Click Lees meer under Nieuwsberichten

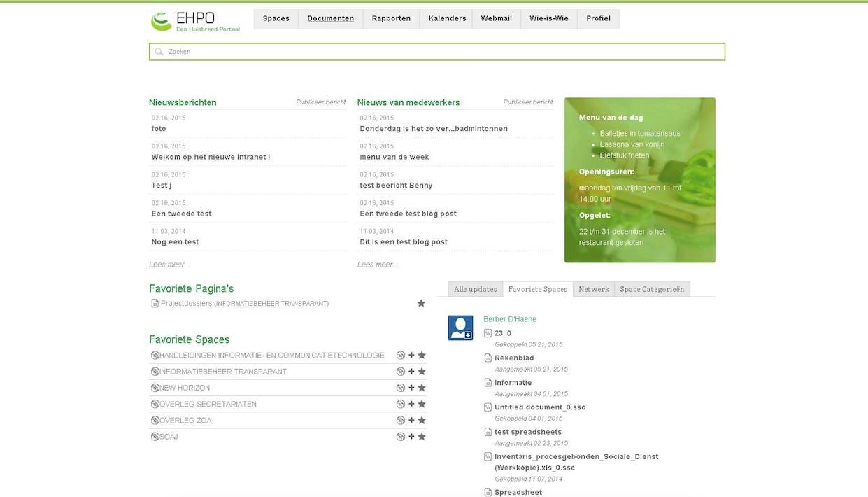pyautogui.click(x=169, y=265)
